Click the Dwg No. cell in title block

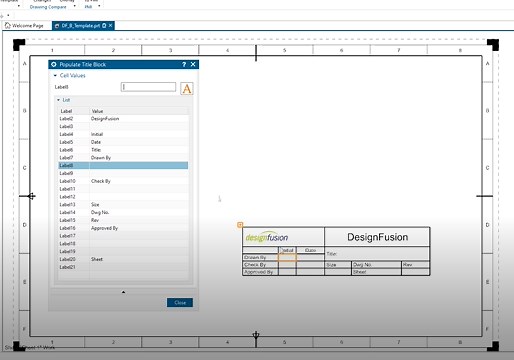point(376,265)
